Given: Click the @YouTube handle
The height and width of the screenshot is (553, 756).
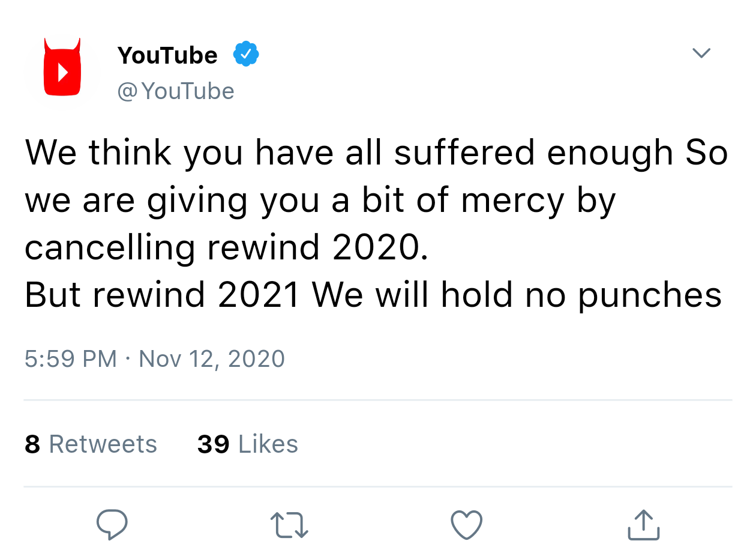Looking at the screenshot, I should (176, 91).
